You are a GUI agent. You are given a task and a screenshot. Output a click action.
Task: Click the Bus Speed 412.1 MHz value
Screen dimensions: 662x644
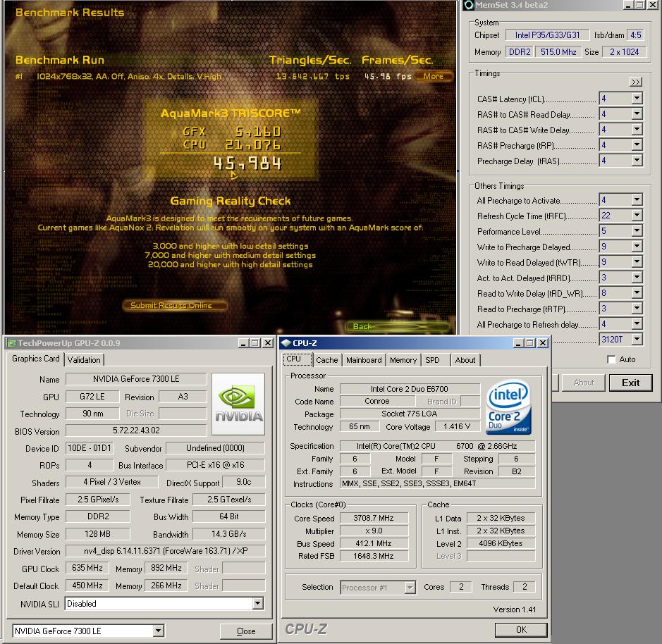point(374,543)
